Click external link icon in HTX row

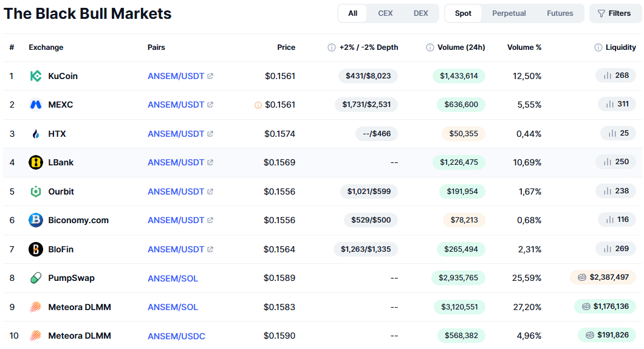pos(210,134)
